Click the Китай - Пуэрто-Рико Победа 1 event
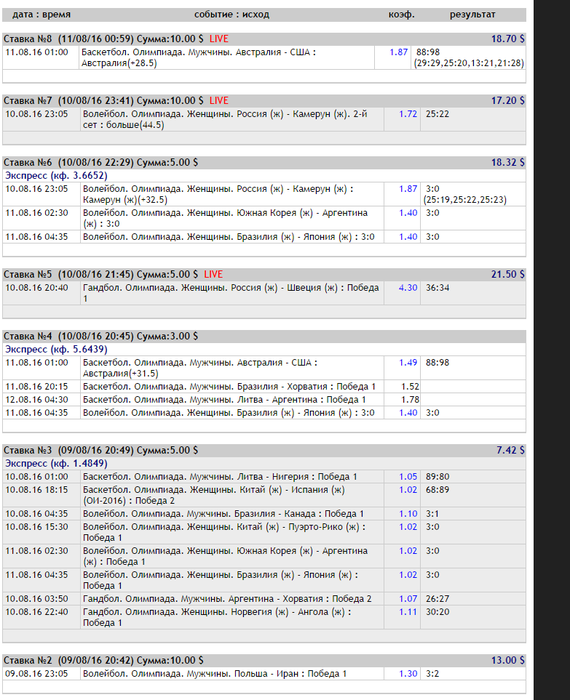This screenshot has height=700, width=570. pos(224,532)
